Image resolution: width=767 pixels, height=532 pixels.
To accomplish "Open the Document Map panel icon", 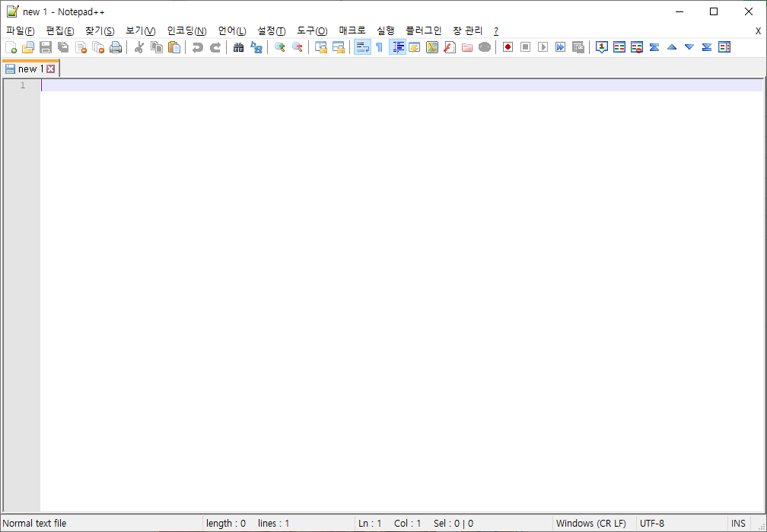I will pyautogui.click(x=432, y=47).
